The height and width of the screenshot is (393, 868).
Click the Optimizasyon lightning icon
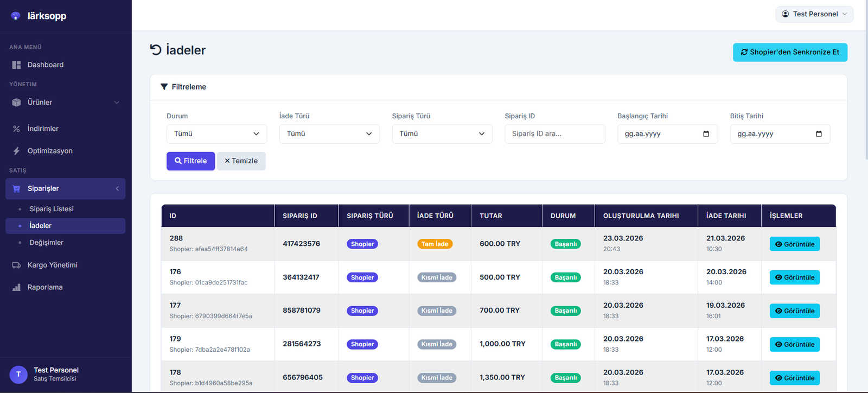(x=16, y=151)
